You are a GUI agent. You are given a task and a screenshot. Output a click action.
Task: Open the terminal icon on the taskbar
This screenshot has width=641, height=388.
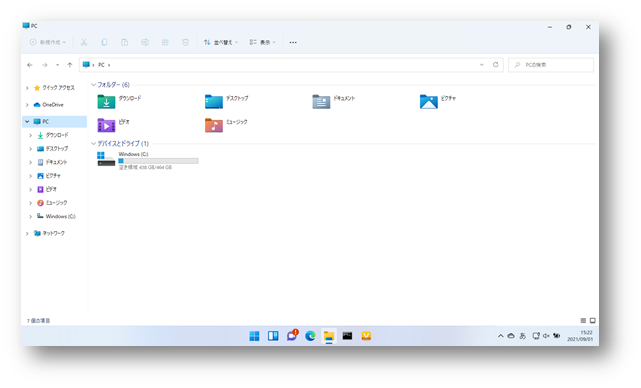(x=347, y=336)
